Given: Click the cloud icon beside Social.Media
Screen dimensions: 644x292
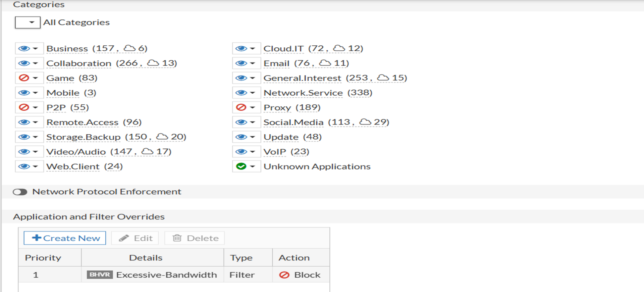Looking at the screenshot, I should point(365,122).
